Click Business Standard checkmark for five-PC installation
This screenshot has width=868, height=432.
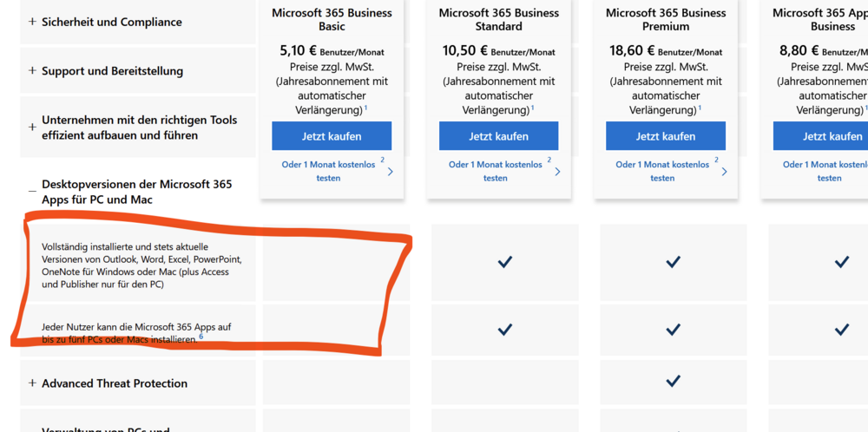[x=504, y=330]
